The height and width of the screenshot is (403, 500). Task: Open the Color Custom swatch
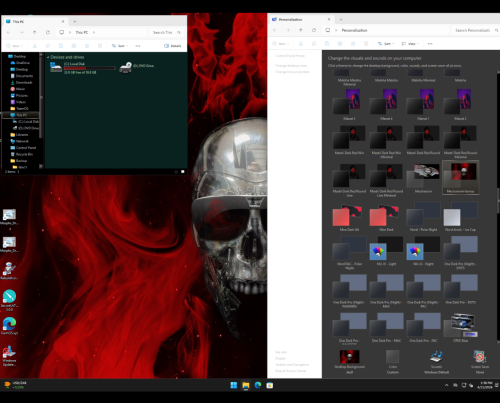tap(393, 357)
